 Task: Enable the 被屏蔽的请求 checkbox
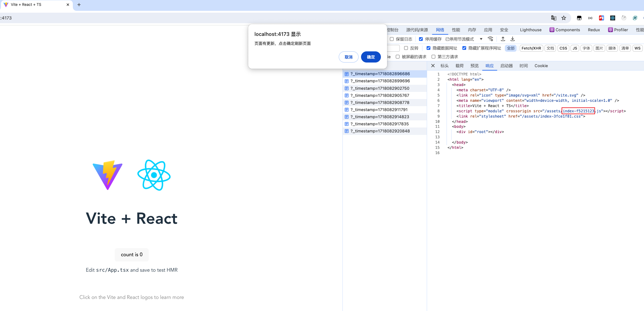click(x=398, y=57)
